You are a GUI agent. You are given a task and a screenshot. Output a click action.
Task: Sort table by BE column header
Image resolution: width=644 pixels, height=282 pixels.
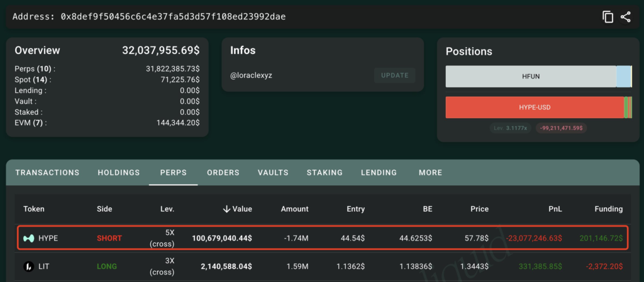coord(428,209)
